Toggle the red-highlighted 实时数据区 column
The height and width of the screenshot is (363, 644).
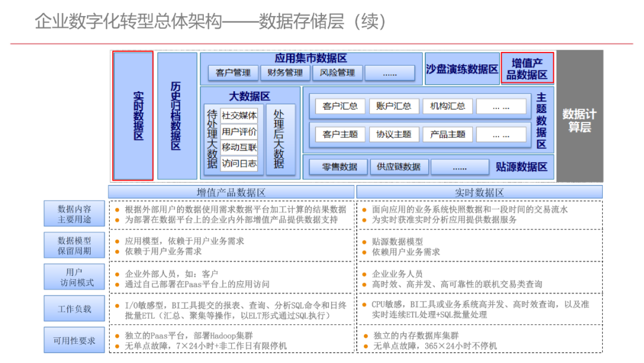tap(132, 115)
